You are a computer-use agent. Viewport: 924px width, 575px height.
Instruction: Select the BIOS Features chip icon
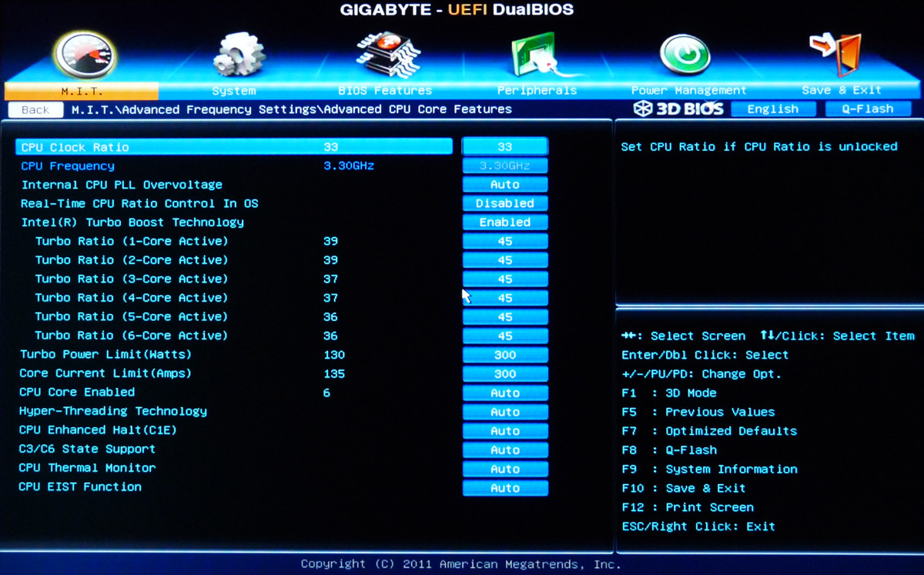coord(387,55)
